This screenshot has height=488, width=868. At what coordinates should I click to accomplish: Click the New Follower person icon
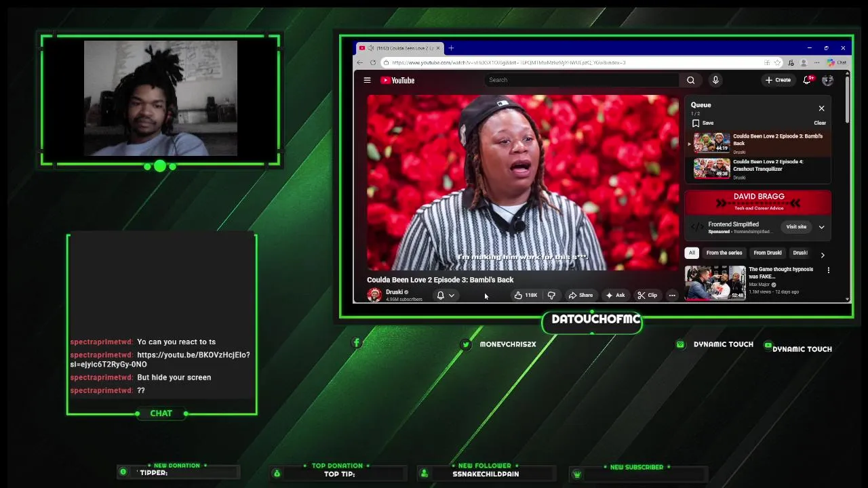(x=425, y=473)
